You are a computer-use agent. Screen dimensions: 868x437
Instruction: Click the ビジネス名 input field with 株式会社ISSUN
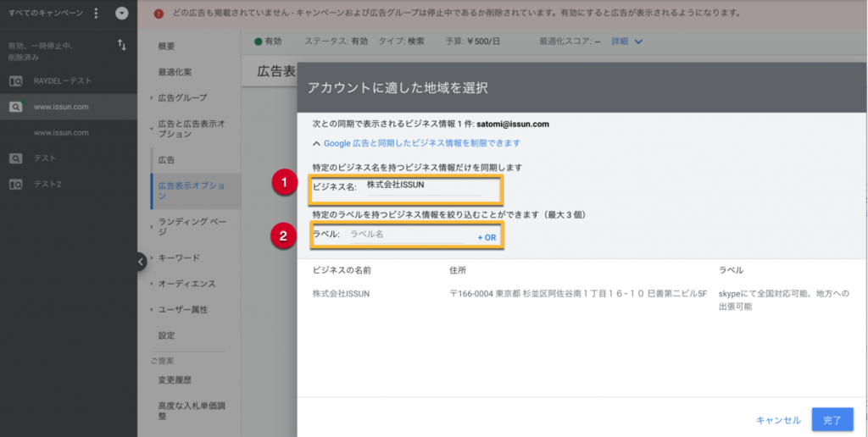pyautogui.click(x=424, y=185)
